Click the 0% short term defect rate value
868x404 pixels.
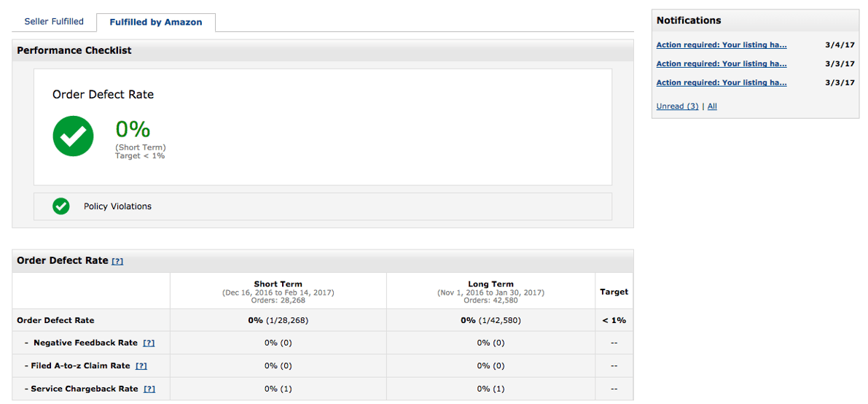(133, 130)
